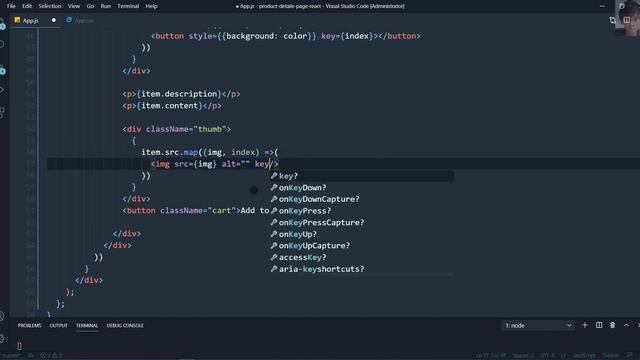Click the Open Changes icon in editor toolbar
640x360 pixels.
(x=612, y=20)
